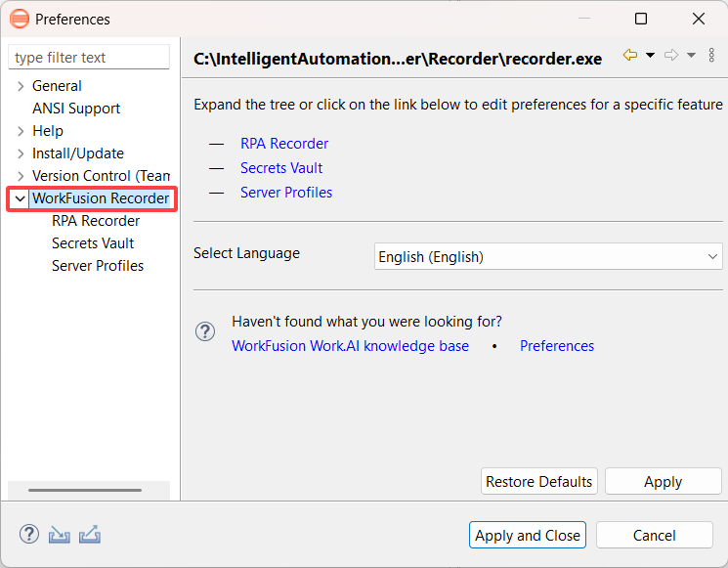Expand the Install/Update tree node
Viewport: 728px width, 568px height.
21,153
